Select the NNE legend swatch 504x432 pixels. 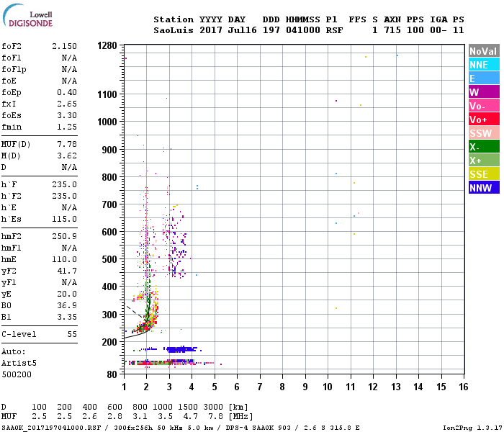click(484, 65)
